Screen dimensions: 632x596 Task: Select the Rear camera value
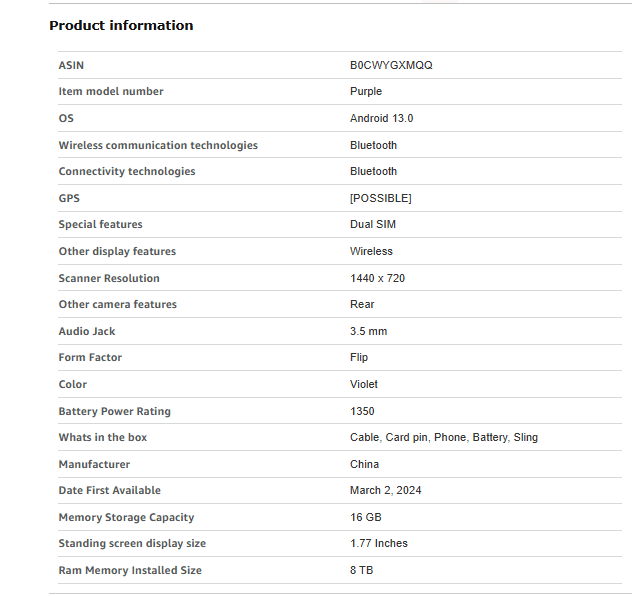tap(362, 305)
